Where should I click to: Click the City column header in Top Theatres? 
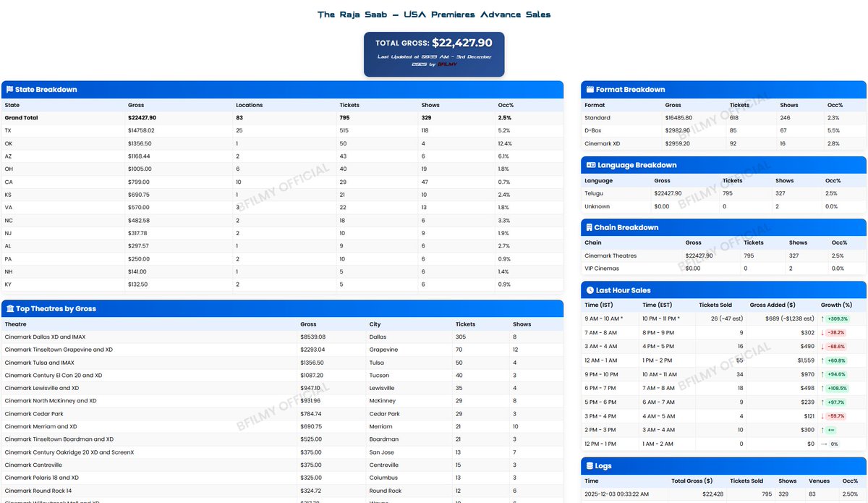point(375,324)
